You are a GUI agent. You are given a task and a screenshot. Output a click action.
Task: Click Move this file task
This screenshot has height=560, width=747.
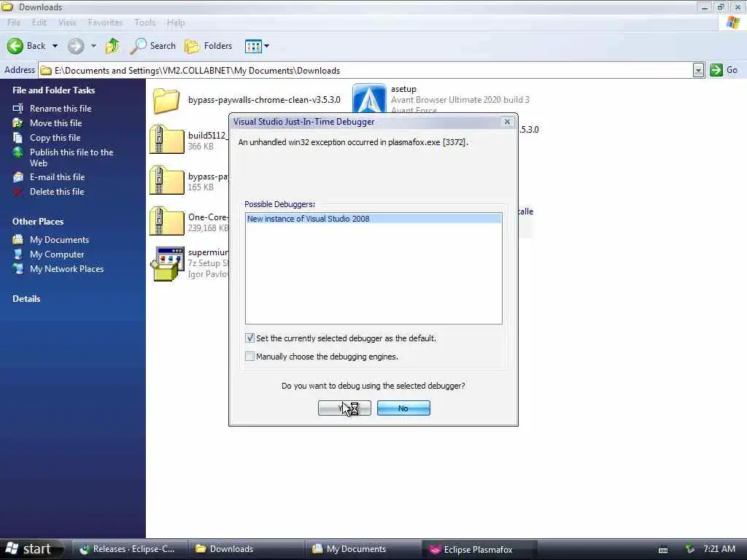[x=55, y=123]
